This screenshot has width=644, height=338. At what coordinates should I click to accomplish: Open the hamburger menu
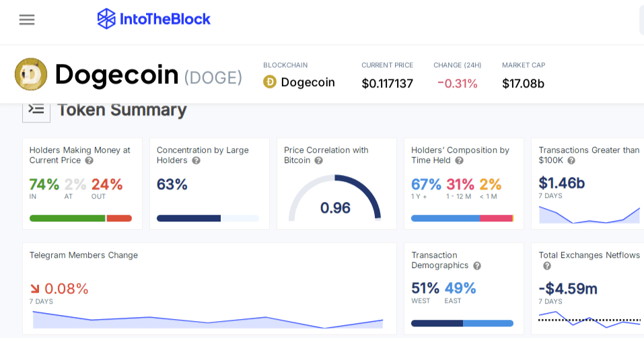coord(27,20)
